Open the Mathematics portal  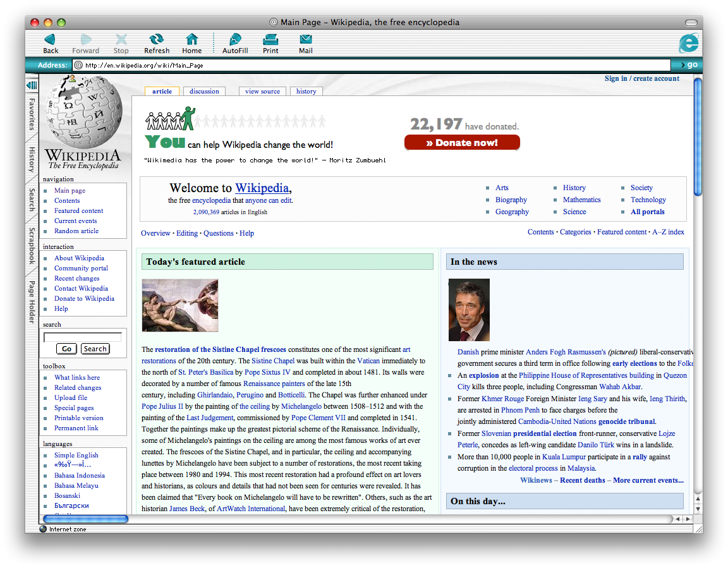(582, 200)
